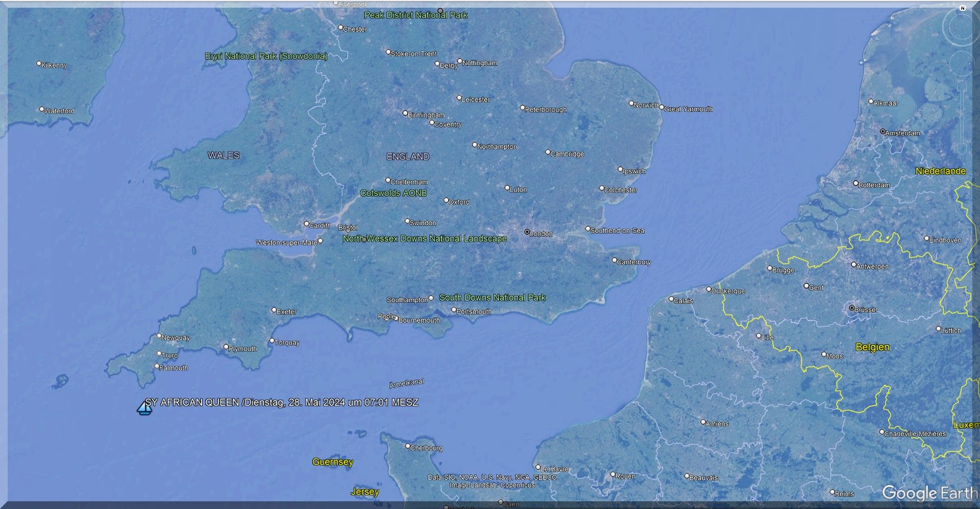Click the North 'N' compass button

(x=963, y=8)
